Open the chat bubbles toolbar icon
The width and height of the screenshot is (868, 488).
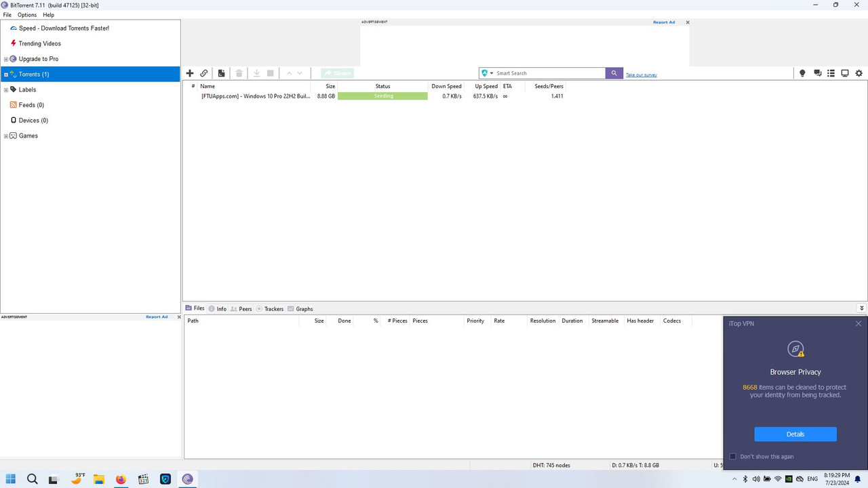pos(817,73)
